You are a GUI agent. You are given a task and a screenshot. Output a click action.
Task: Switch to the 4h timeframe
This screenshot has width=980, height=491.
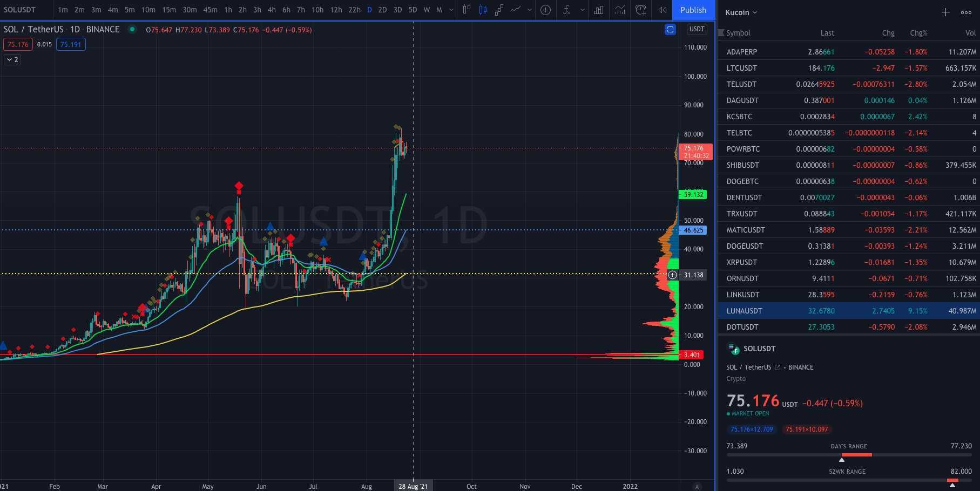[272, 10]
